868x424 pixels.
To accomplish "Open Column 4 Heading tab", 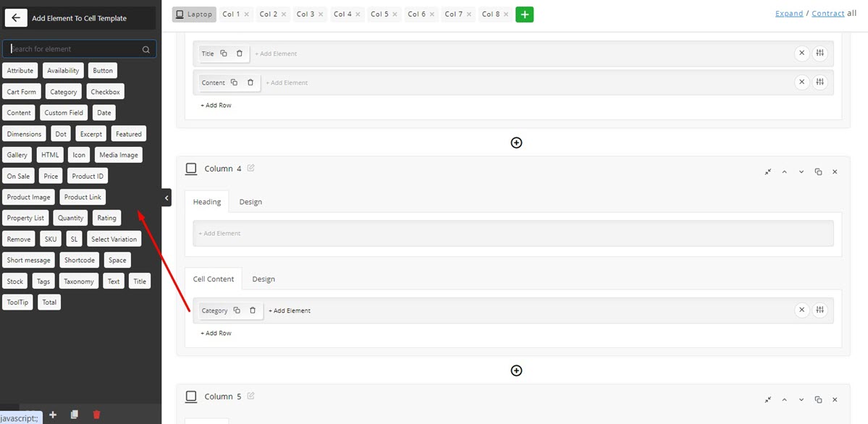I will pyautogui.click(x=207, y=201).
